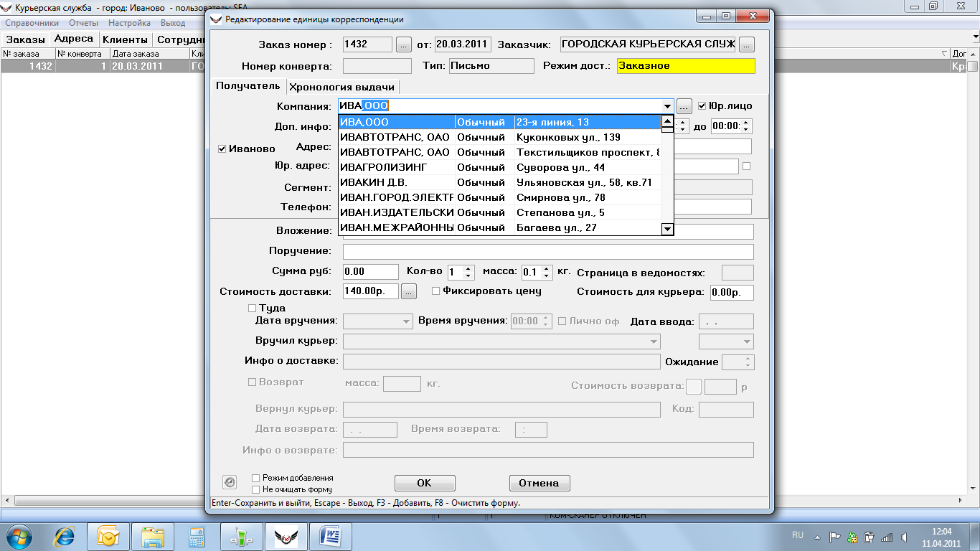980x551 pixels.
Task: Click the company list scroll up arrow
Action: pyautogui.click(x=667, y=121)
